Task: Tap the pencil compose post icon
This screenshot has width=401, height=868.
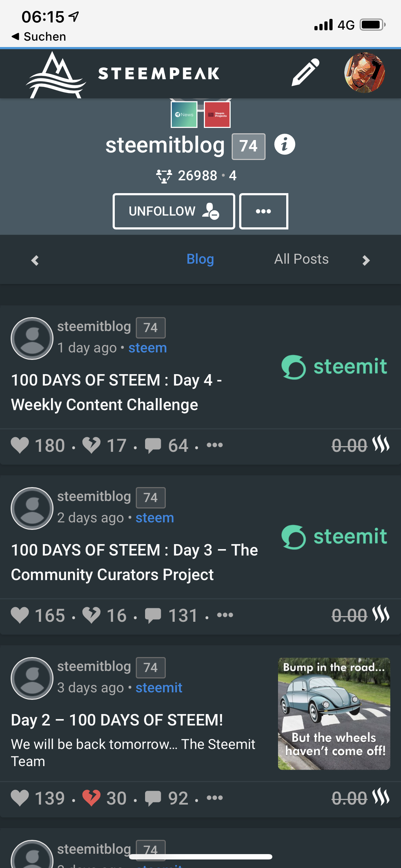Action: tap(305, 72)
